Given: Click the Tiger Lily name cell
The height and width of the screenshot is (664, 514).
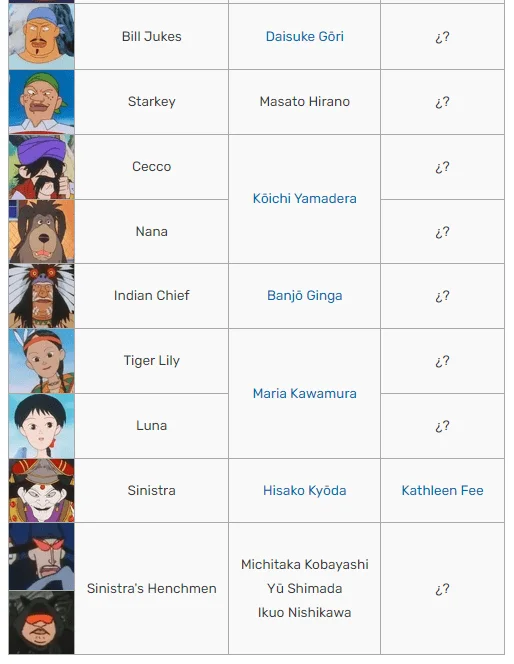Looking at the screenshot, I should (152, 361).
